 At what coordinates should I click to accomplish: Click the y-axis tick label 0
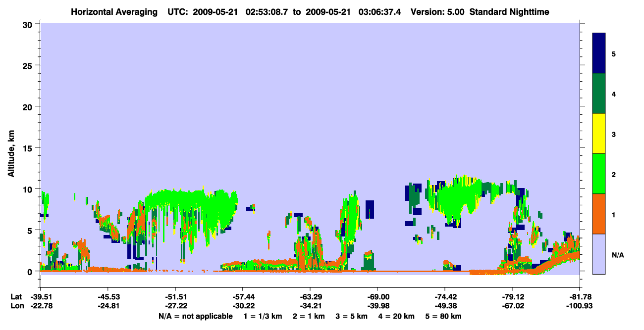pos(31,272)
